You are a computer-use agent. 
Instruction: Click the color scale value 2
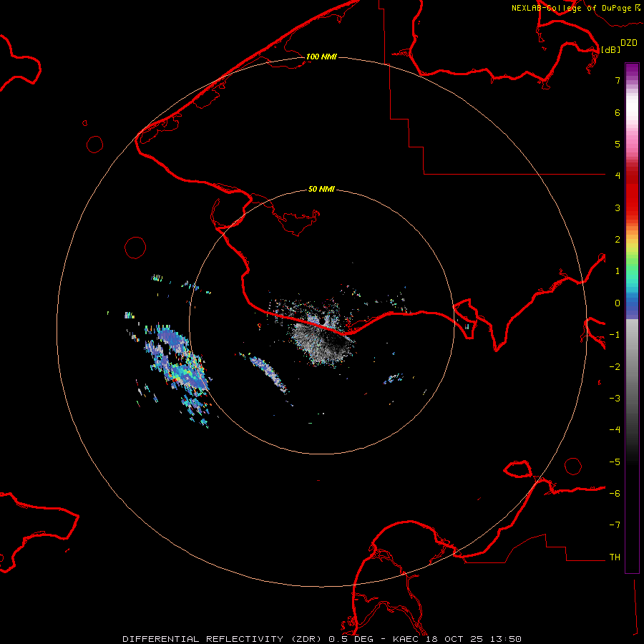click(x=618, y=240)
